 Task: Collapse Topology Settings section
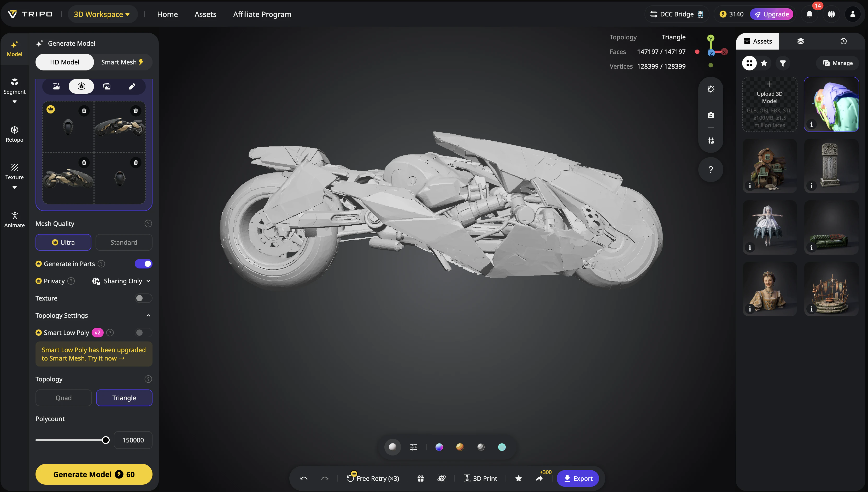(x=148, y=316)
